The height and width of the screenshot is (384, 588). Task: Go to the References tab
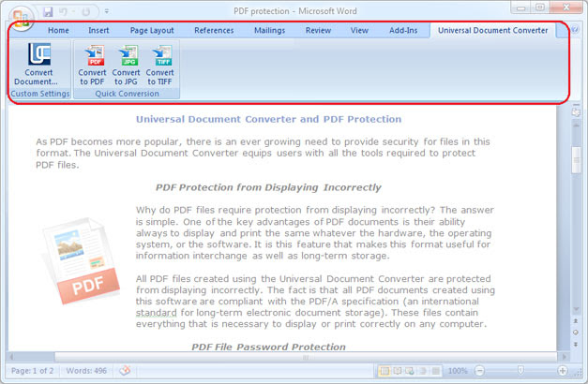(214, 30)
